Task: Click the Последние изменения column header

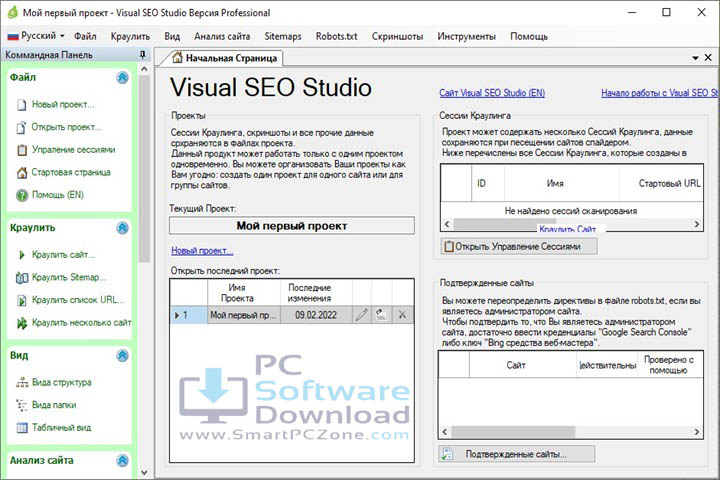Action: 316,293
